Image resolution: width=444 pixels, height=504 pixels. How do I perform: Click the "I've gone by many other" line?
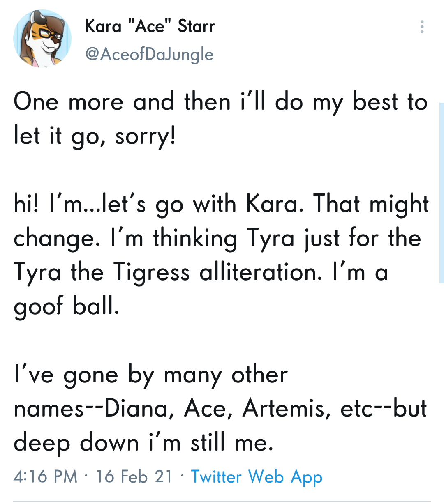[150, 375]
